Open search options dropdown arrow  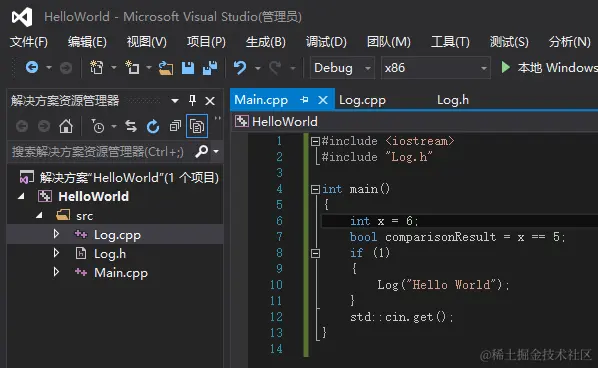coord(216,151)
